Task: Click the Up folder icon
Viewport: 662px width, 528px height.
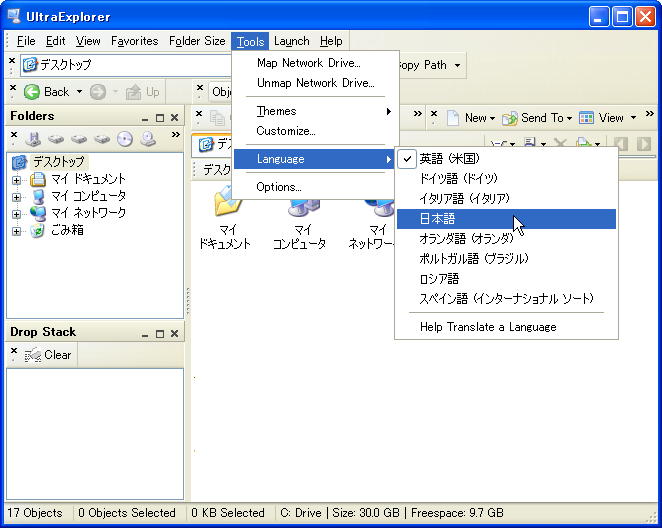Action: (134, 92)
